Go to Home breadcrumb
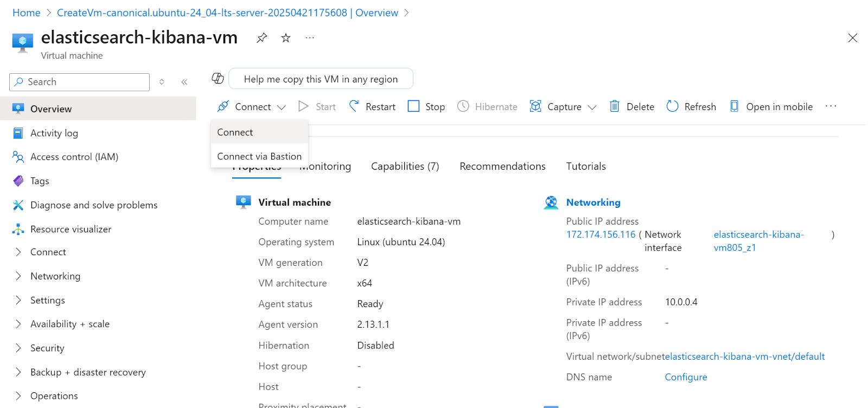Viewport: 868px width, 408px height. [x=27, y=12]
